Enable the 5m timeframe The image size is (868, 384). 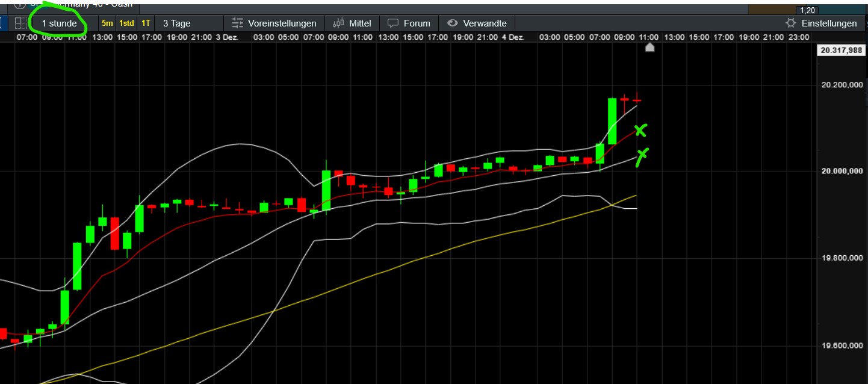click(107, 23)
